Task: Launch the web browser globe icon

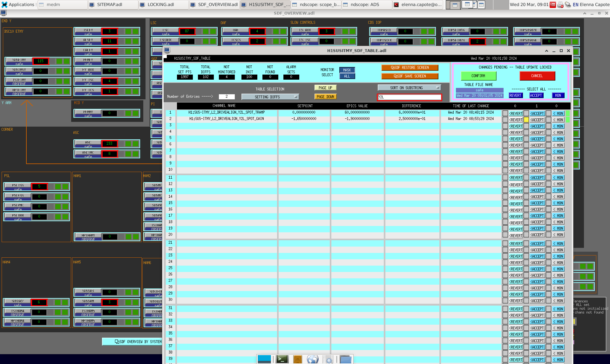Action: (x=313, y=359)
